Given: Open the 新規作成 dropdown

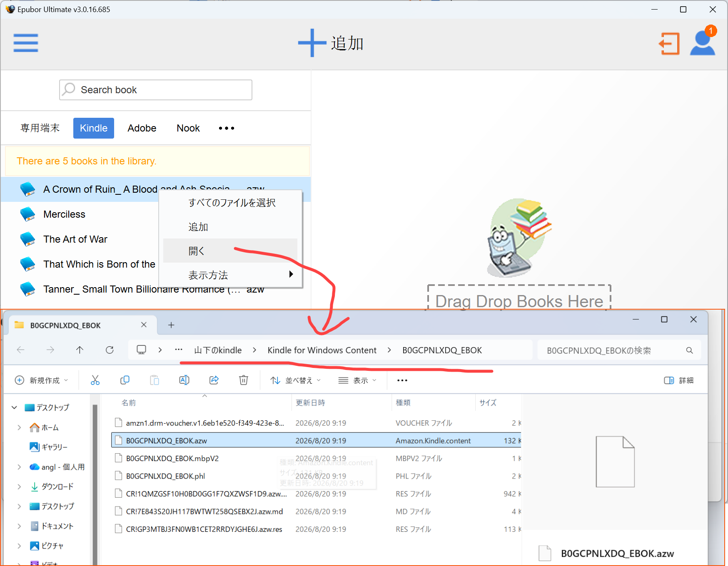Looking at the screenshot, I should point(42,380).
